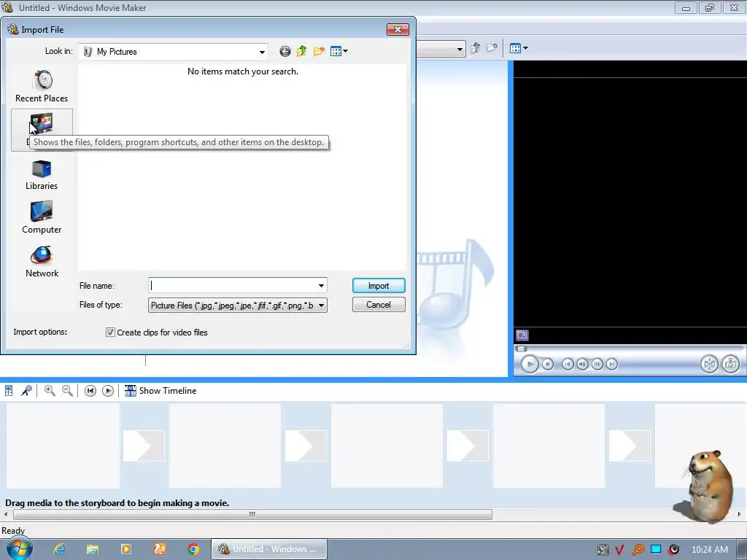
Task: Open the Files of type dropdown
Action: (x=322, y=306)
